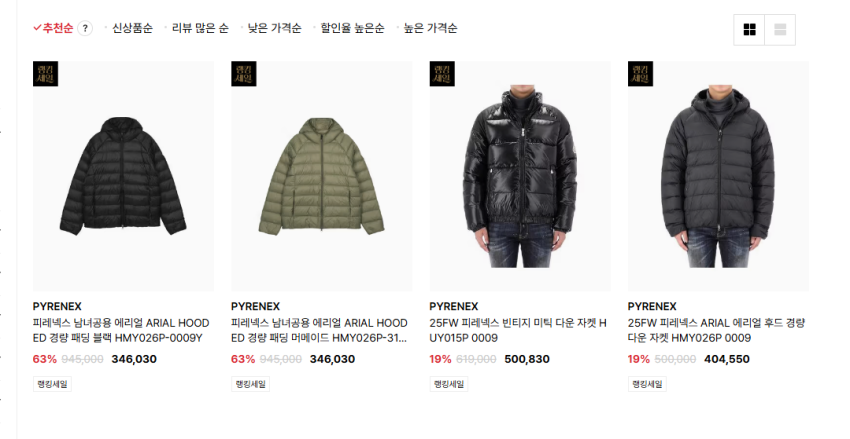Click PYRENEX brand name of fourth product
850x439 pixels.
coord(652,306)
